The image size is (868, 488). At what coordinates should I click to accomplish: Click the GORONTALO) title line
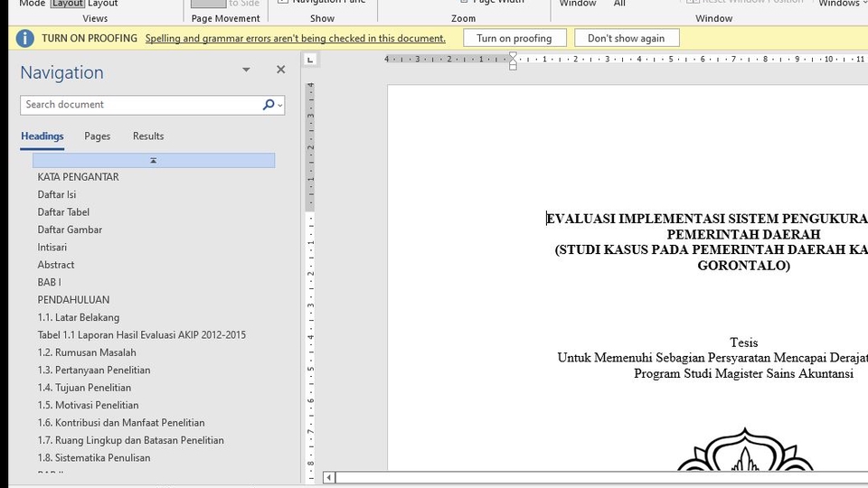click(743, 266)
